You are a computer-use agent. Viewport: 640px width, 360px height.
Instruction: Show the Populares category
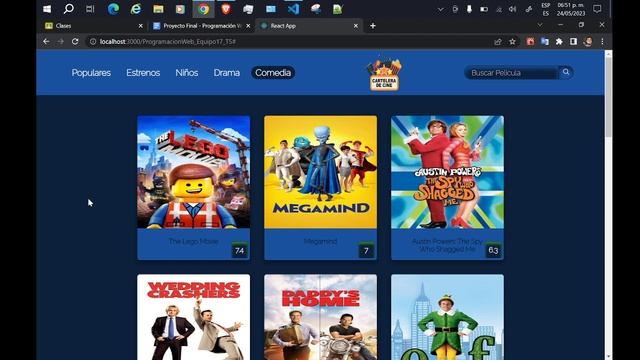(x=91, y=73)
